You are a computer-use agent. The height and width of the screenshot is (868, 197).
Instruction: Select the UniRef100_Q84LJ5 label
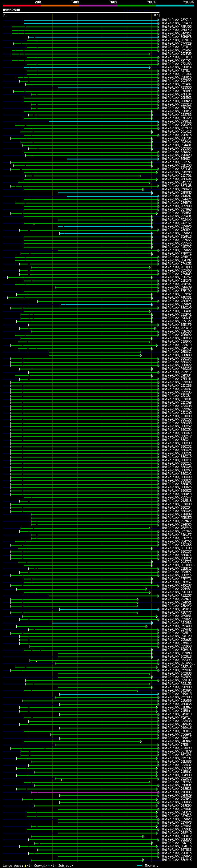(177, 846)
